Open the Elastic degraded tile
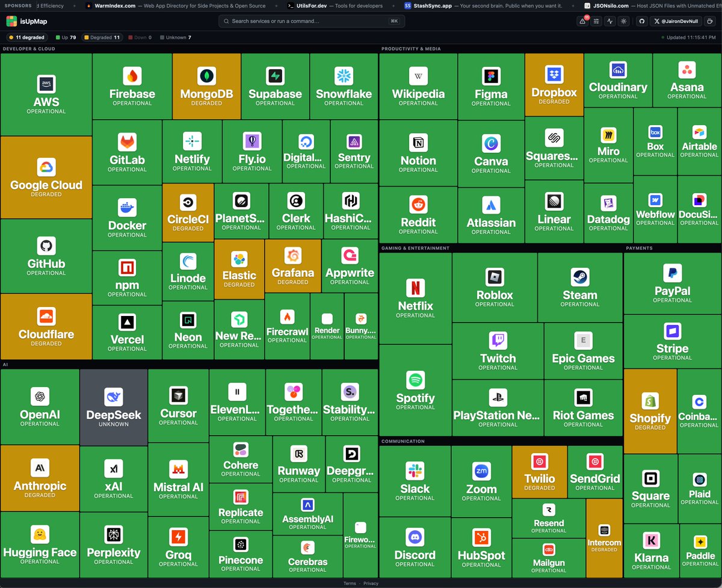 coord(239,269)
